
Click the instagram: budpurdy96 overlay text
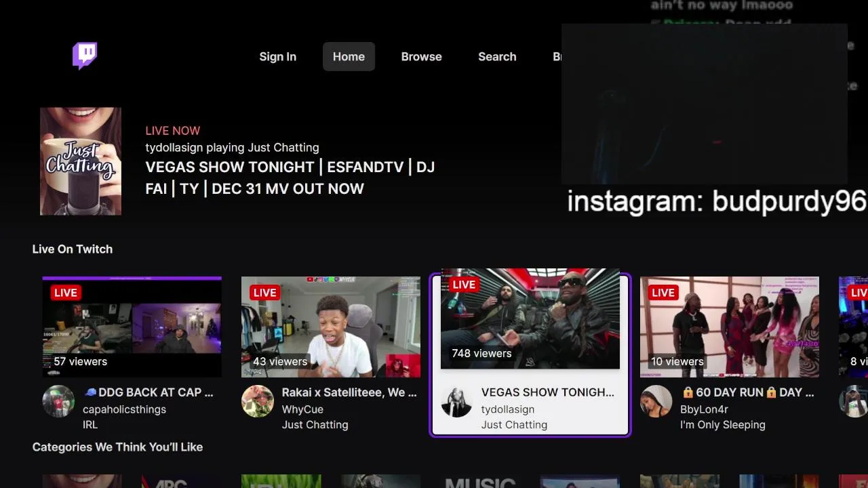(717, 201)
